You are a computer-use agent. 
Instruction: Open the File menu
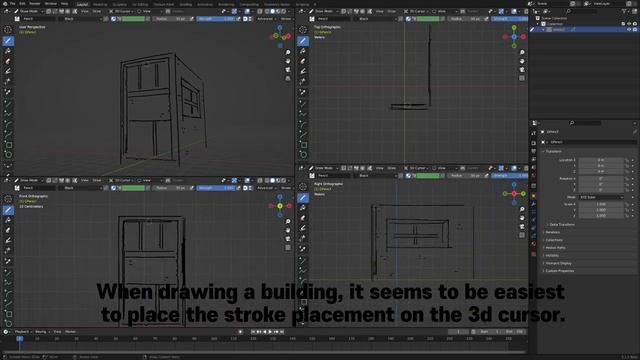13,4
